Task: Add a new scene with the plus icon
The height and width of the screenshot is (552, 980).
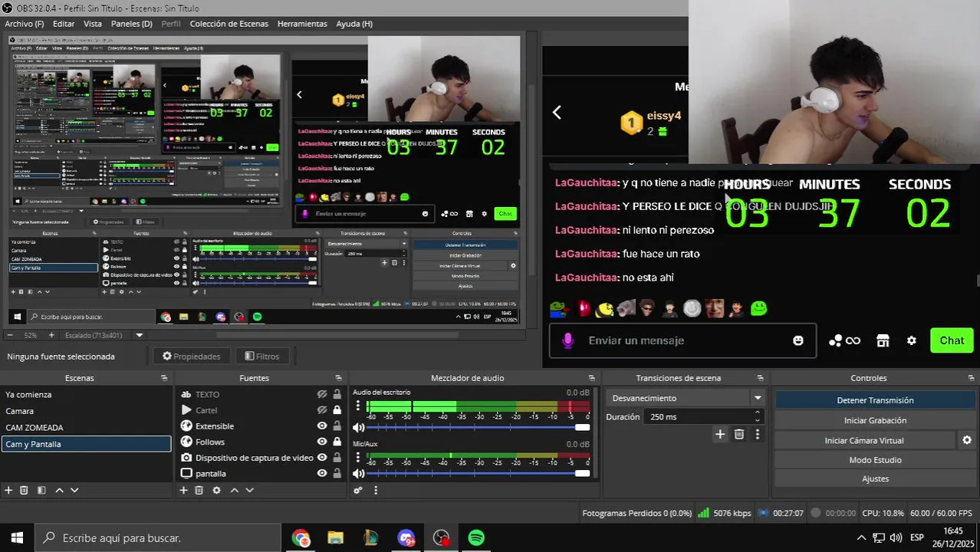Action: coord(8,490)
